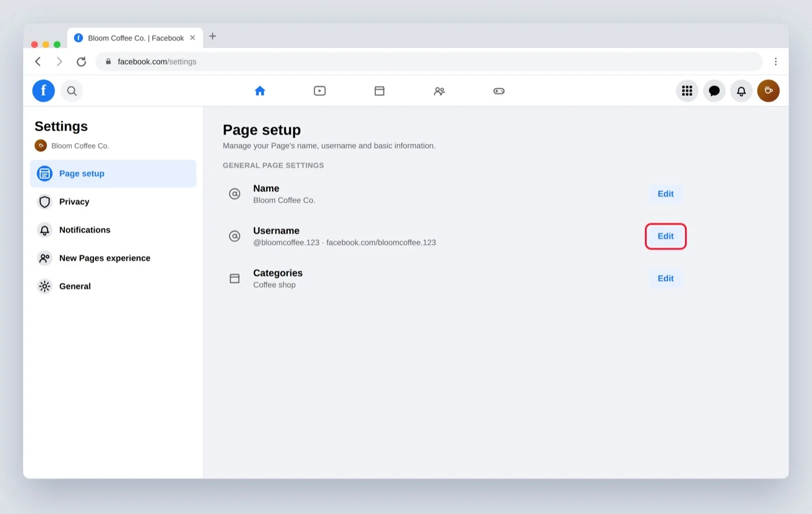Screen dimensions: 812x514
Task: Open the Messenger chat icon
Action: pos(714,91)
